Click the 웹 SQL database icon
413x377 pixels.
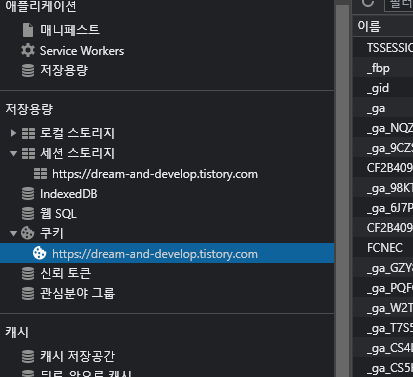click(28, 214)
